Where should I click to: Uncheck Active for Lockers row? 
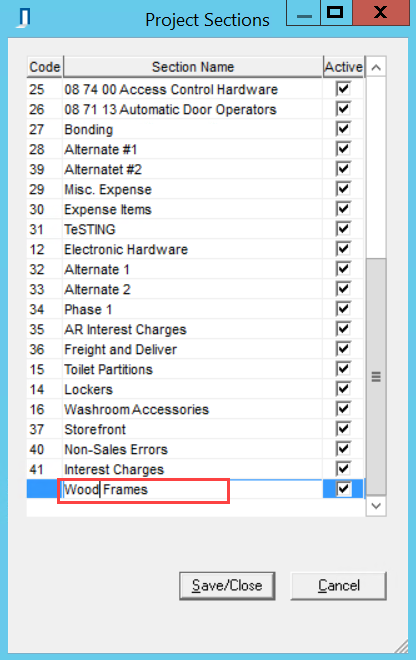point(343,389)
